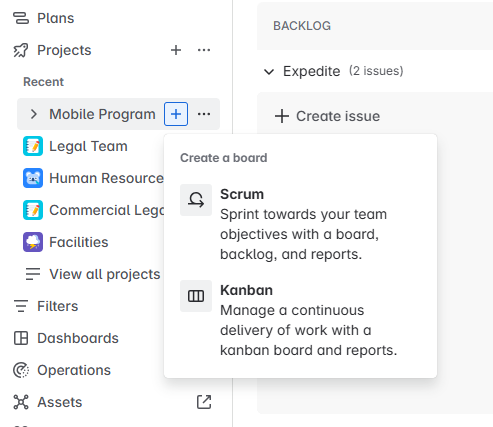Open Projects more options menu

coord(204,50)
